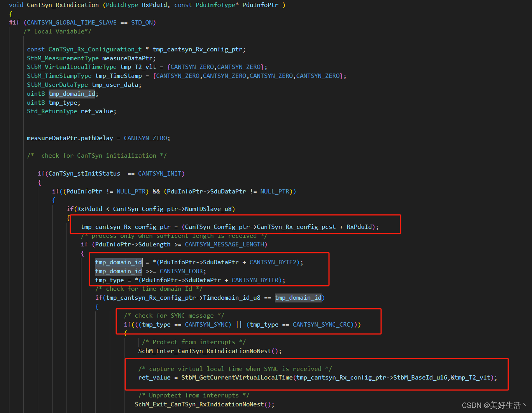
Task: Click the StbM_TimeStampType type
Action: (x=59, y=76)
